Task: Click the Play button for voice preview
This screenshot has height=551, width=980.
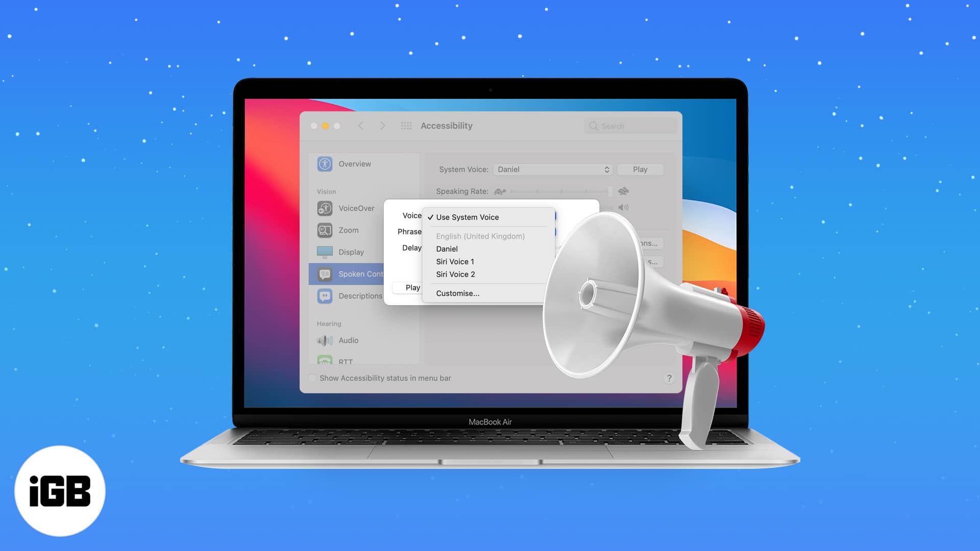Action: [x=640, y=169]
